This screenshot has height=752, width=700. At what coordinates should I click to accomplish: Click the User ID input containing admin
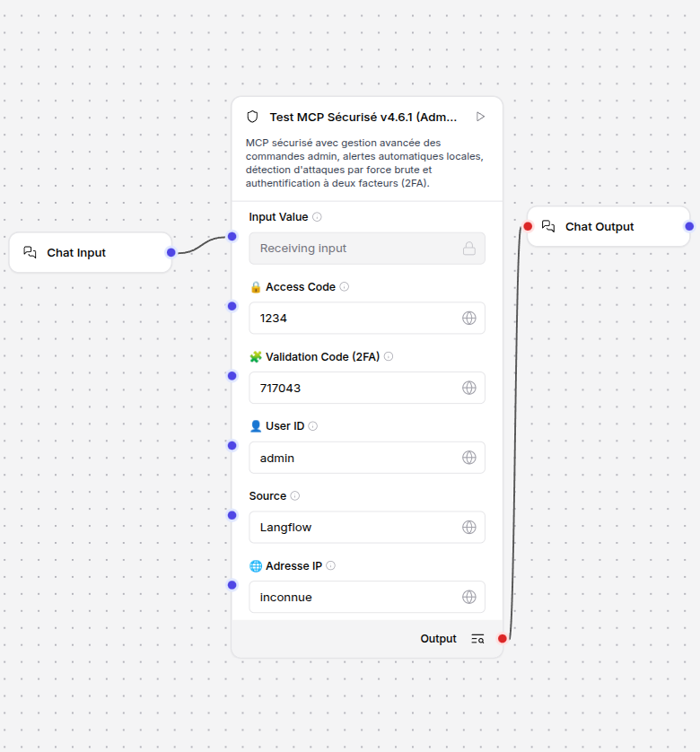[x=354, y=458]
